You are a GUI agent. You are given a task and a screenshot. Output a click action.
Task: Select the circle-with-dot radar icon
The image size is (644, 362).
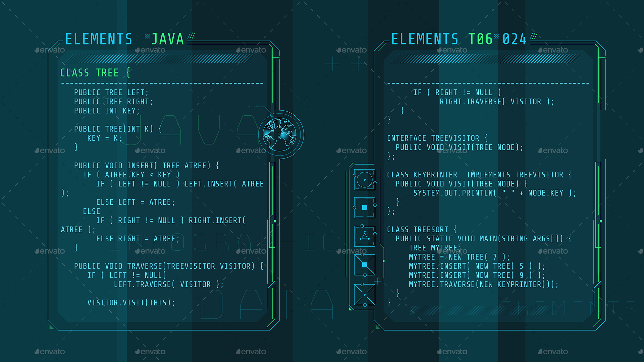pos(364,180)
